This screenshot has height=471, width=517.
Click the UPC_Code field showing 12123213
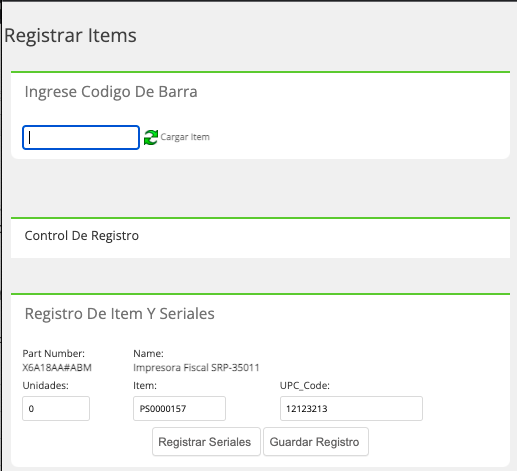pos(351,408)
